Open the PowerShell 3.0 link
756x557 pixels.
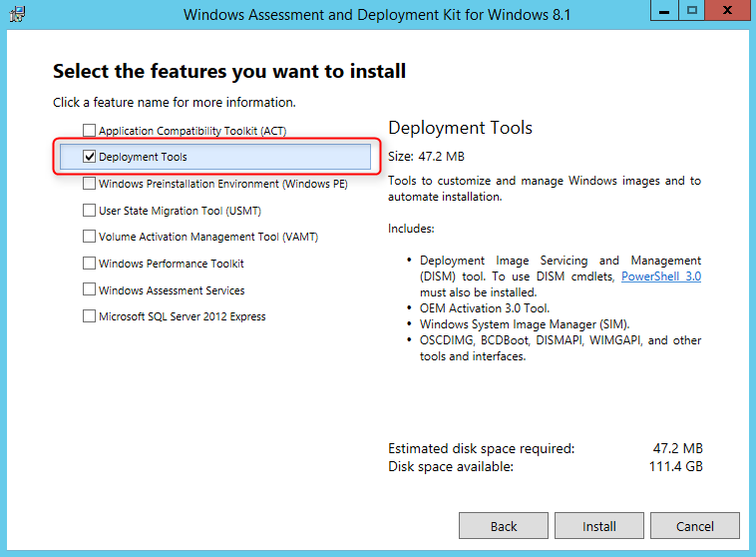point(660,277)
